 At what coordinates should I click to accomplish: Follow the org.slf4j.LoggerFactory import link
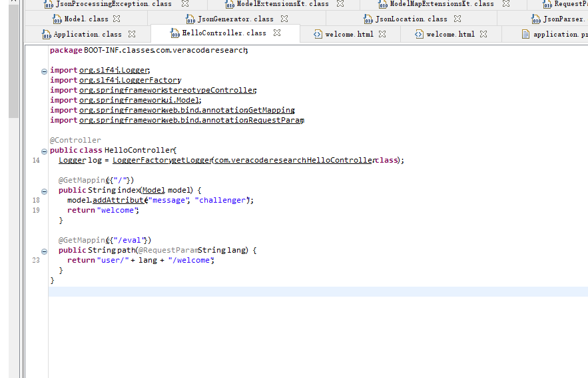pos(130,80)
